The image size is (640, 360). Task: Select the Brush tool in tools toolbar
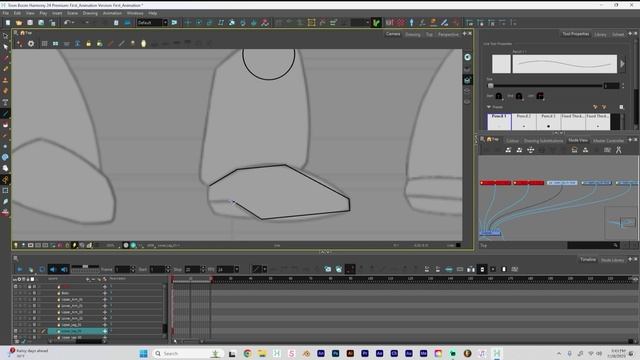click(5, 58)
